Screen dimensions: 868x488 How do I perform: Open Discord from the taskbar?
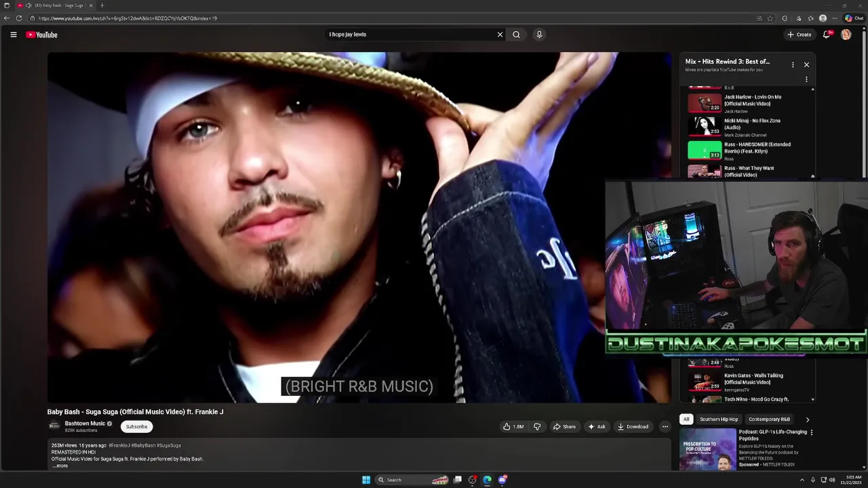click(x=502, y=480)
